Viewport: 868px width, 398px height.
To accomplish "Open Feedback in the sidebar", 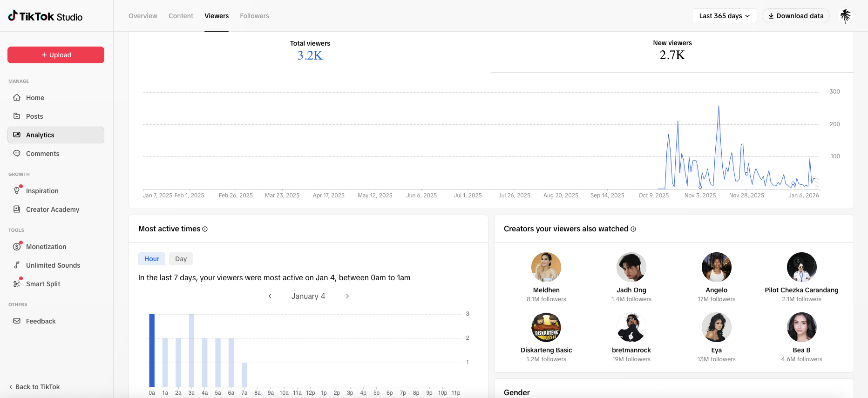I will 56,321.
